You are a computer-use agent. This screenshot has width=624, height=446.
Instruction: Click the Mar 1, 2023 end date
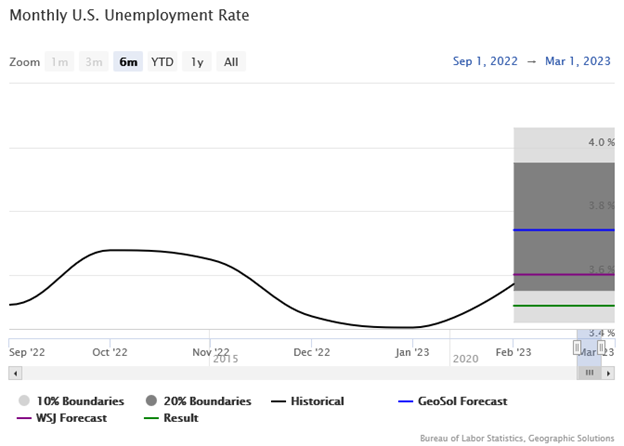pyautogui.click(x=579, y=62)
